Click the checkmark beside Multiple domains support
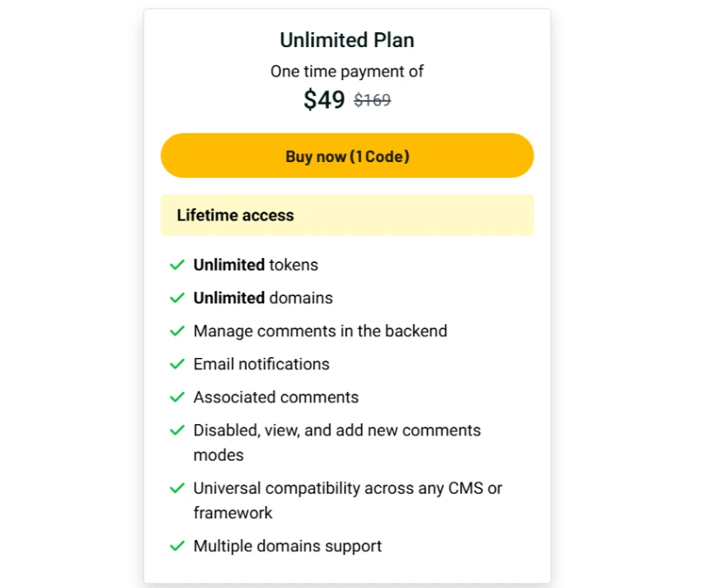Screen dimensions: 707x588 177,545
